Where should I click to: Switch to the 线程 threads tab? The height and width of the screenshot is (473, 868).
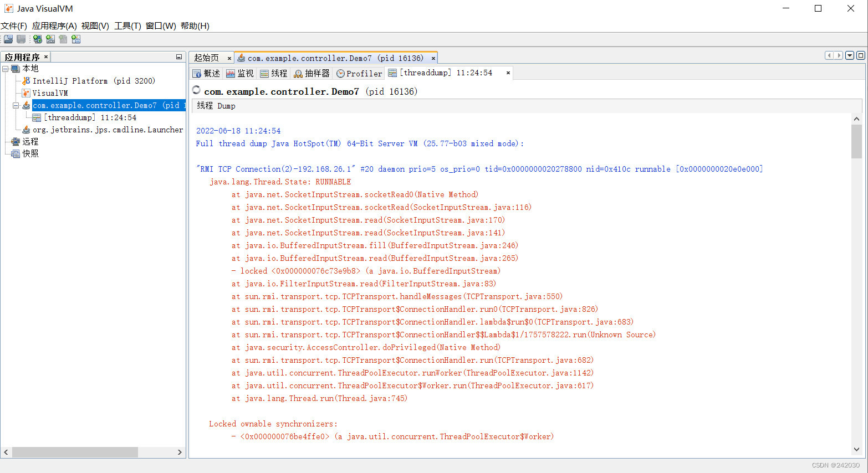coord(274,73)
